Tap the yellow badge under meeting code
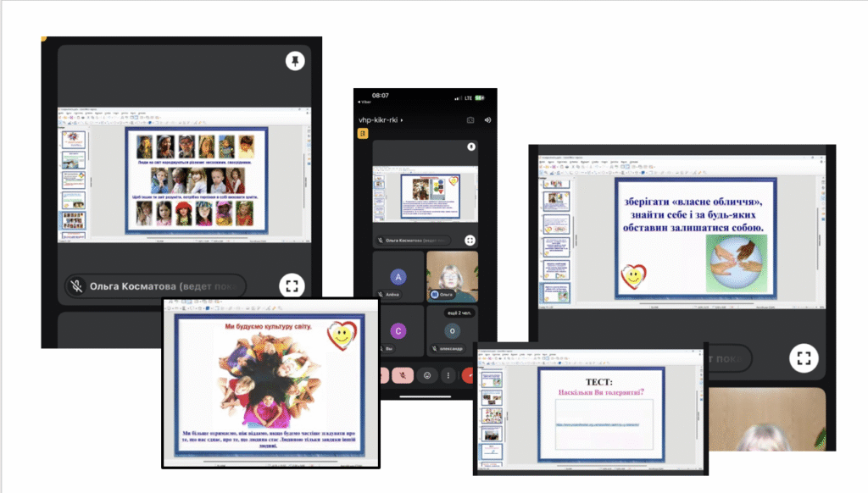Viewport: 868px width, 493px height. (x=363, y=133)
